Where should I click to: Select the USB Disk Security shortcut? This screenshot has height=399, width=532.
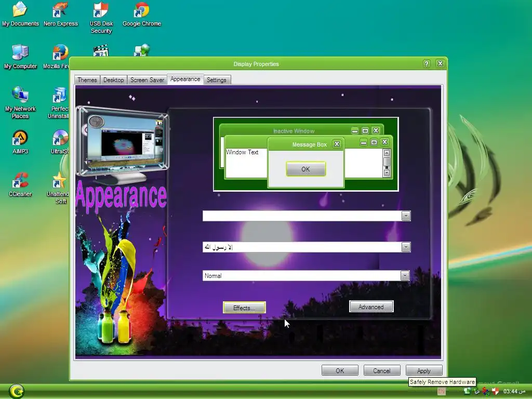pyautogui.click(x=101, y=18)
